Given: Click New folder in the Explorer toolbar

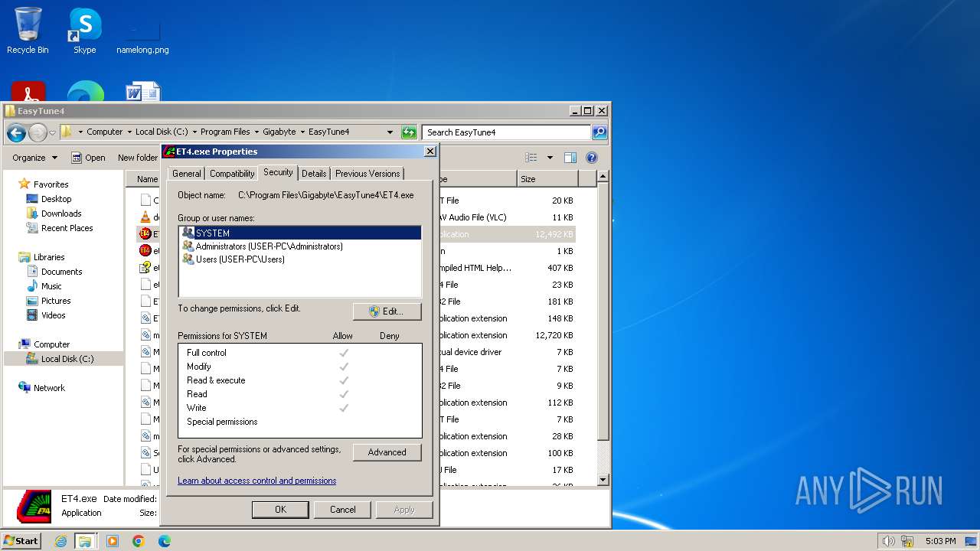Looking at the screenshot, I should pyautogui.click(x=138, y=158).
